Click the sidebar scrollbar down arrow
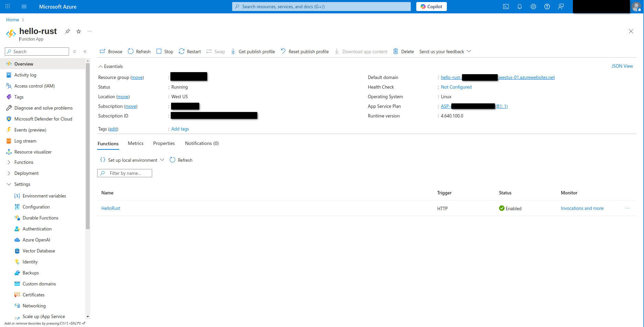Screen dimensions: 644x327 click(x=88, y=317)
